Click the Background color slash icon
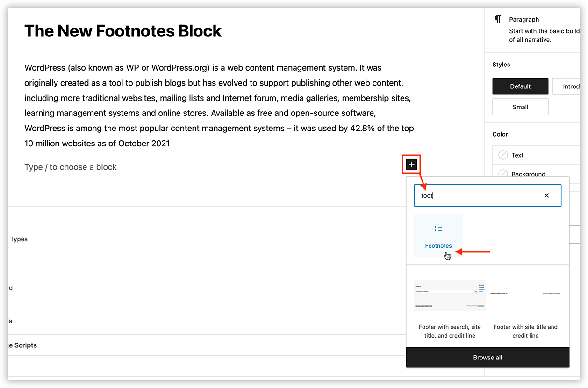 (503, 173)
